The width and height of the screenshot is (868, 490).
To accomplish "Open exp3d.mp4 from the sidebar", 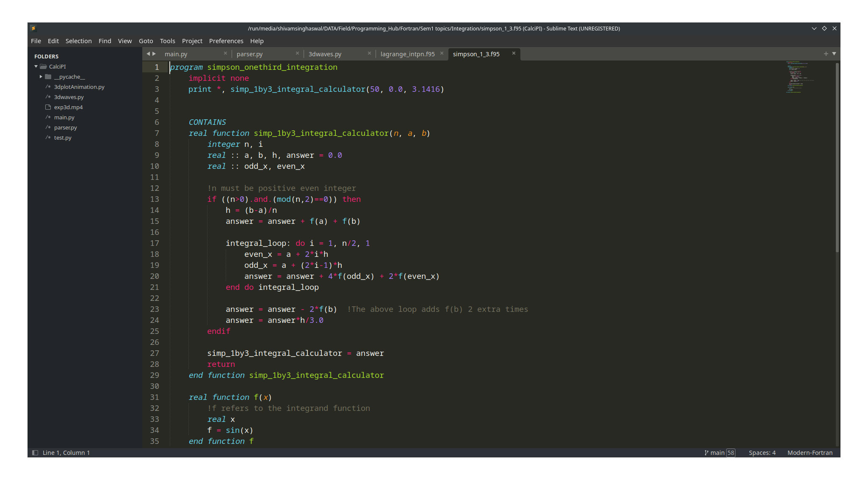I will [x=68, y=107].
